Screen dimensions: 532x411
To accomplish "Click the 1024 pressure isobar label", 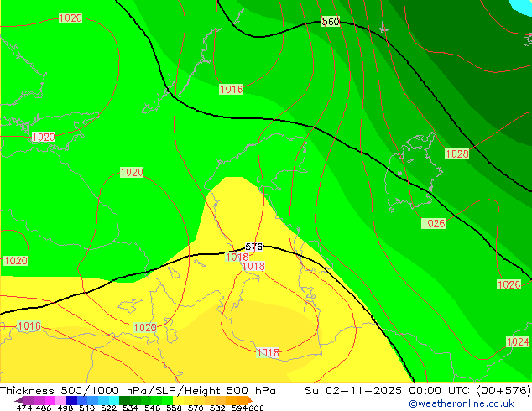I will coord(518,341).
